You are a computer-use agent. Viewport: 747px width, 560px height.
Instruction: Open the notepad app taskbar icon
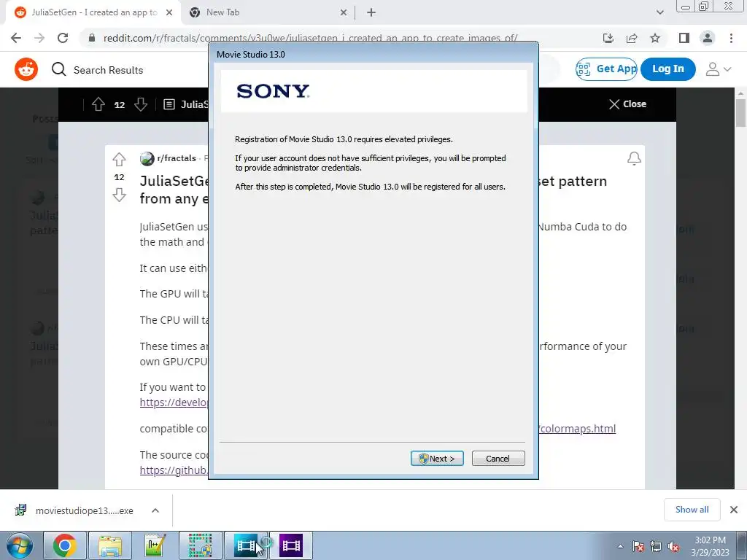click(x=155, y=545)
